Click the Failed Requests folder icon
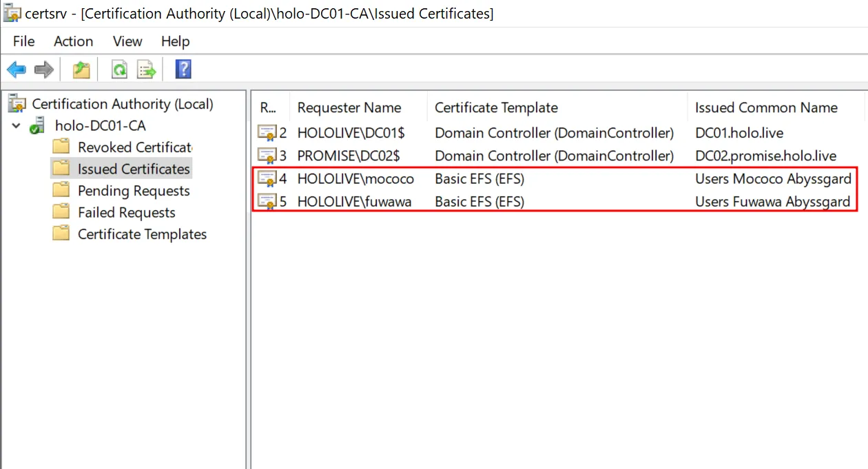The image size is (868, 469). pyautogui.click(x=61, y=212)
